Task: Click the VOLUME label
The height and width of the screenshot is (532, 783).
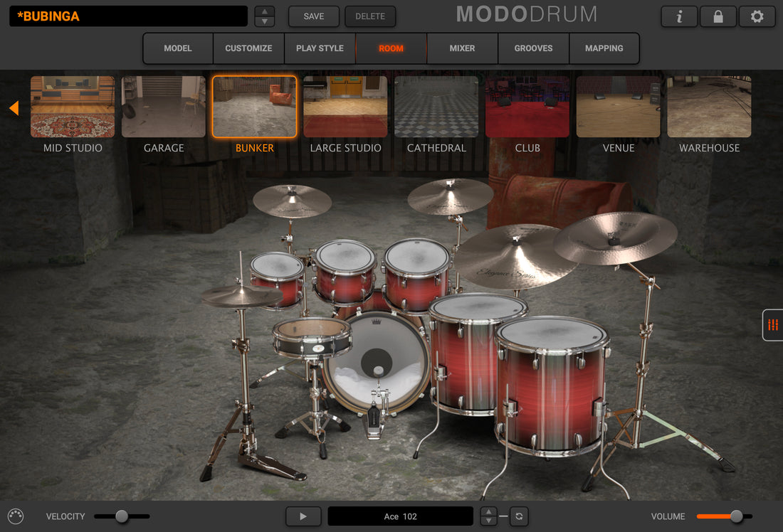Action: (668, 516)
